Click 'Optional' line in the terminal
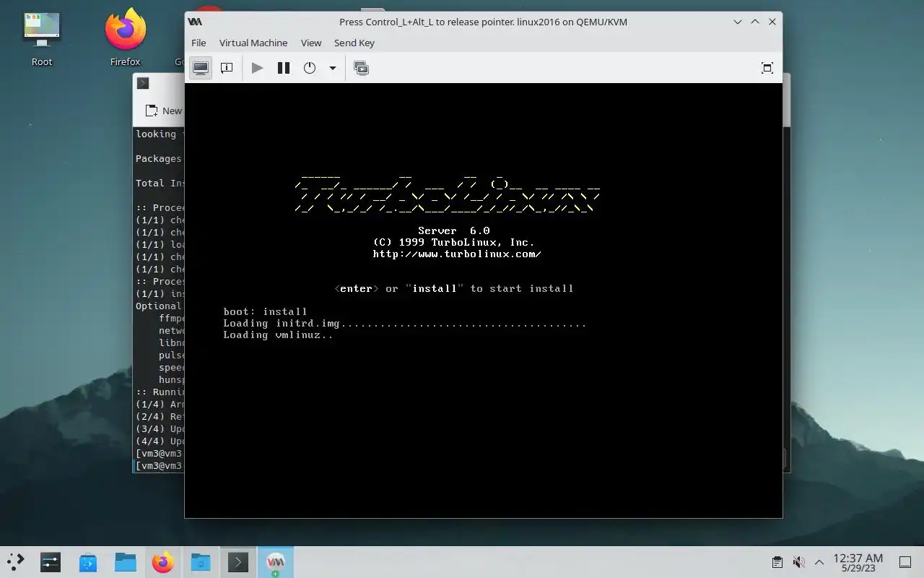Image resolution: width=924 pixels, height=578 pixels. [x=159, y=306]
